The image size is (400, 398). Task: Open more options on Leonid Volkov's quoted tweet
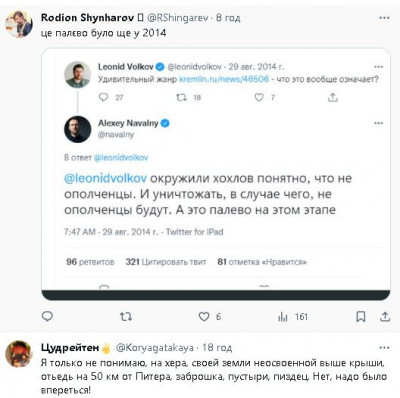click(378, 67)
